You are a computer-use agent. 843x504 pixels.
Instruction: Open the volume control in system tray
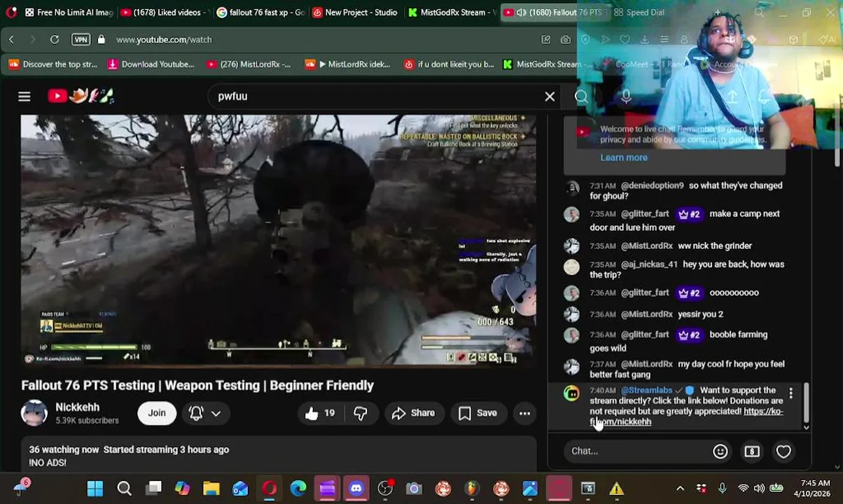point(759,489)
